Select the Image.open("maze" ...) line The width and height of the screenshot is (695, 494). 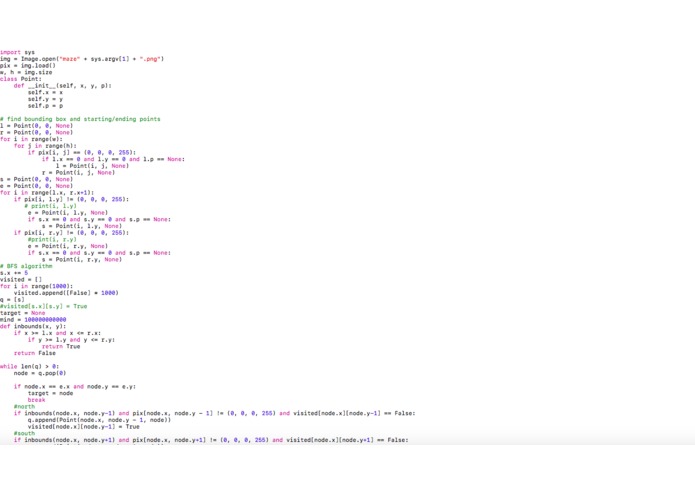(82, 59)
